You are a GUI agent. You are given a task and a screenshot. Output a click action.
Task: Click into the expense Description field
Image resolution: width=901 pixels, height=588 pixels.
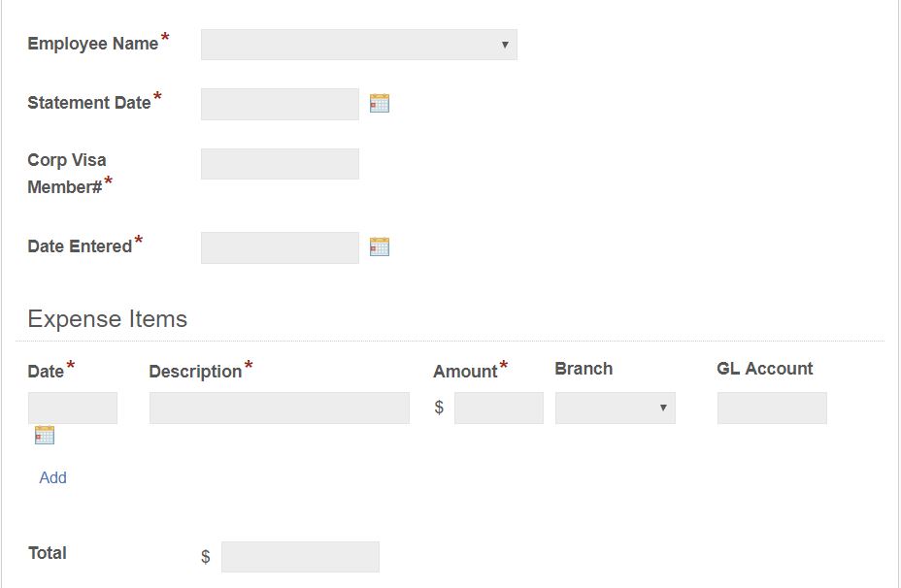pos(280,408)
